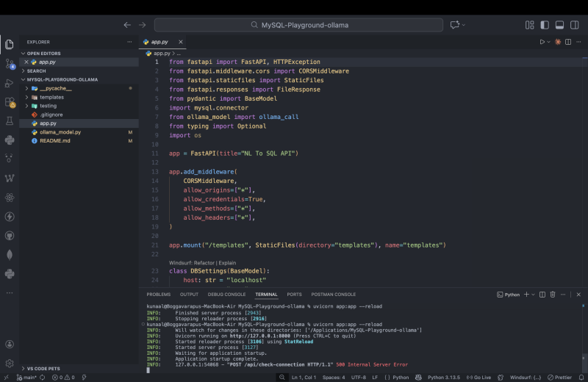
Task: Switch to the DEBUG CONSOLE tab
Action: 226,295
